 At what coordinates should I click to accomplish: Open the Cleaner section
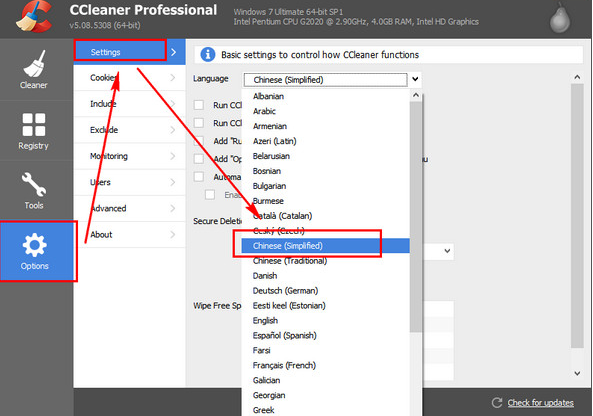point(34,70)
